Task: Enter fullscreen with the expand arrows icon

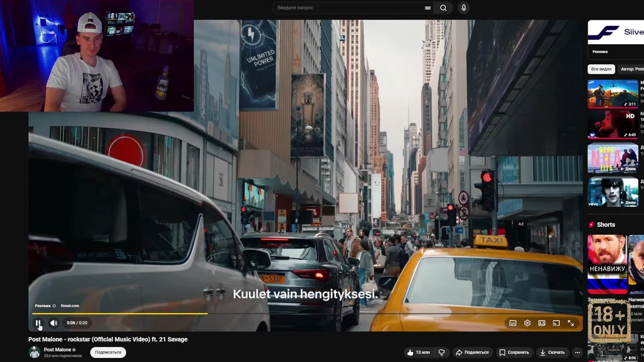Action: click(x=571, y=323)
